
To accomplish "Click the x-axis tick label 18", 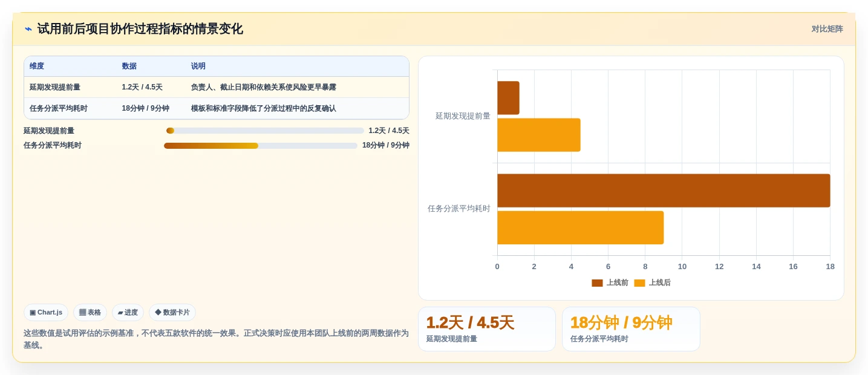I will pyautogui.click(x=830, y=267).
